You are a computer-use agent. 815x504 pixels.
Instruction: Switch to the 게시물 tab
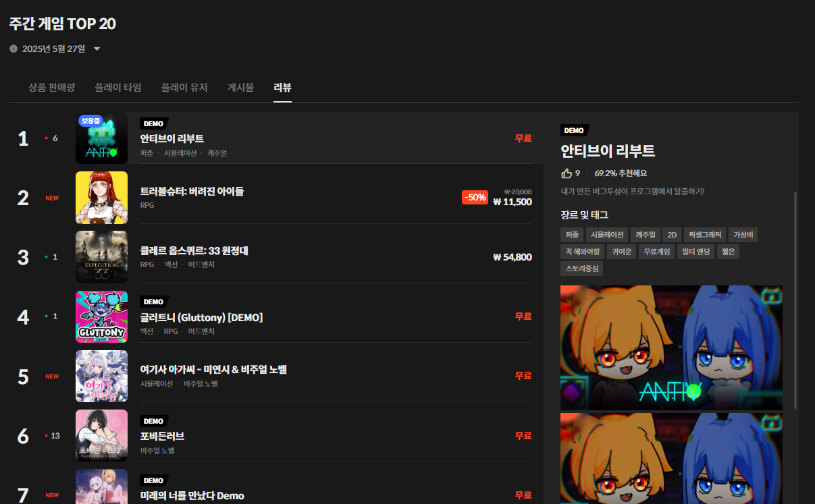pyautogui.click(x=240, y=87)
